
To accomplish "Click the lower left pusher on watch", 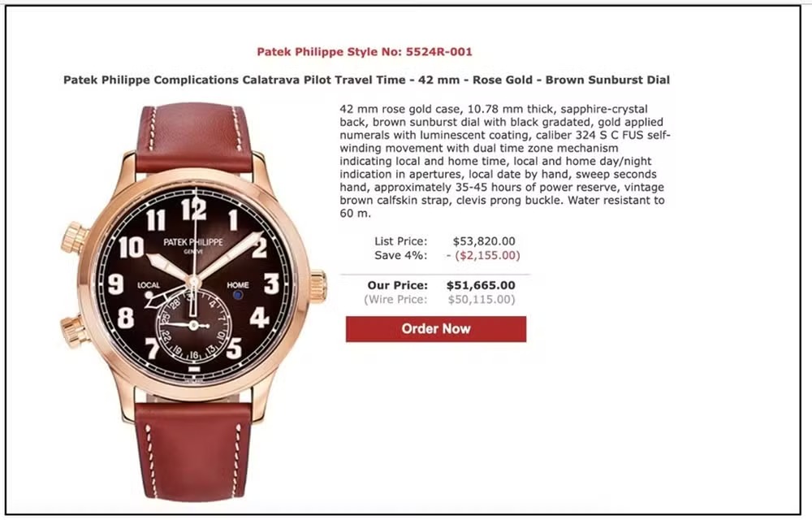I will pos(76,331).
